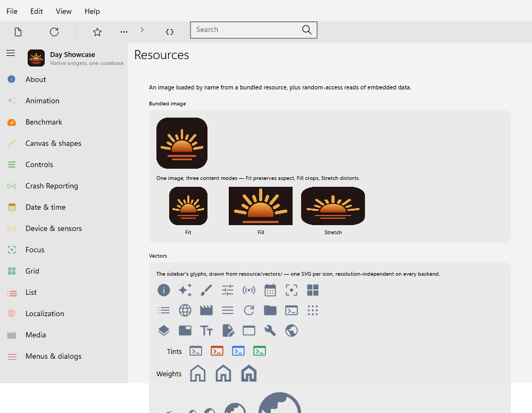Open the View menu
The image size is (532, 413).
[63, 11]
